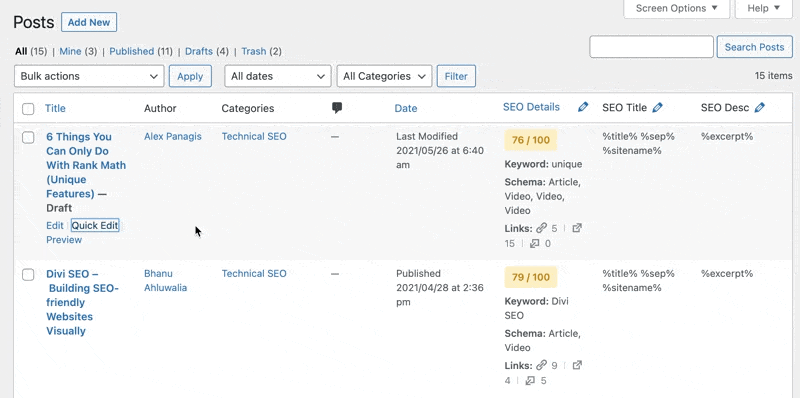Viewport: 800px width, 398px height.
Task: Click internal links icon in 76/100 row
Action: [541, 228]
